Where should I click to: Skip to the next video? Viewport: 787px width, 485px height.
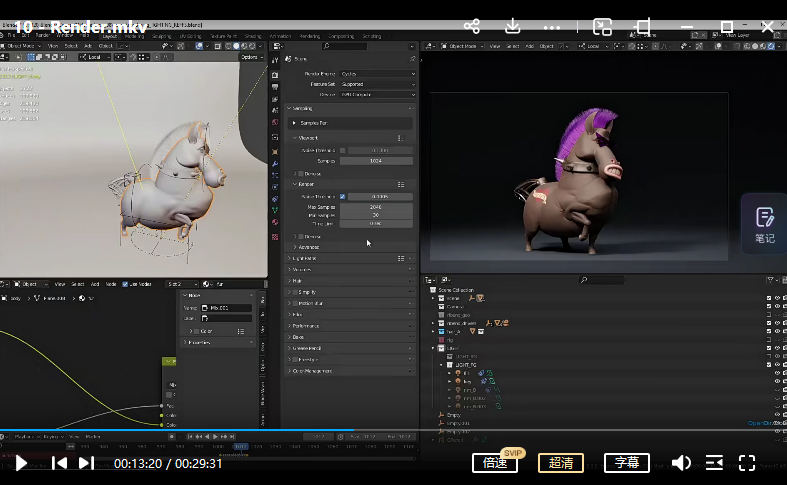[86, 463]
